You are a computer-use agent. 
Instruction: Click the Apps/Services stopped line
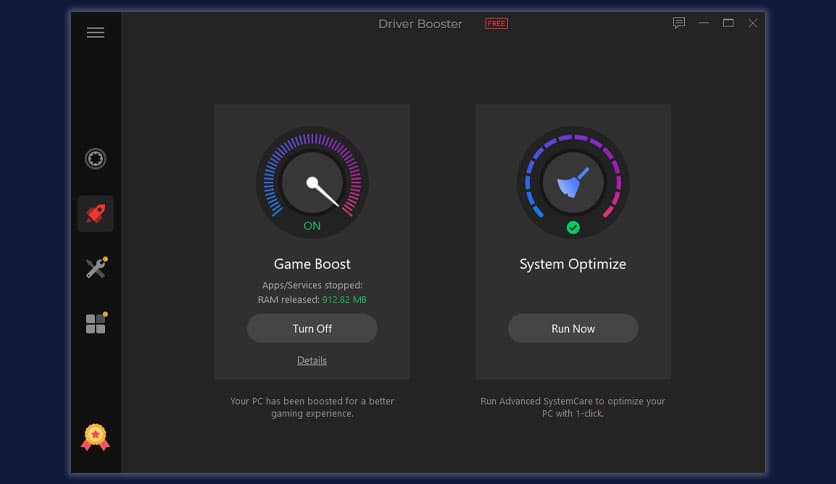[x=312, y=285]
